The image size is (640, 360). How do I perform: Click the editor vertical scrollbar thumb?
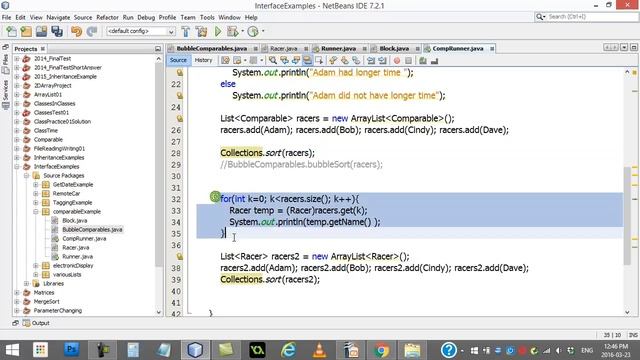pyautogui.click(x=627, y=216)
